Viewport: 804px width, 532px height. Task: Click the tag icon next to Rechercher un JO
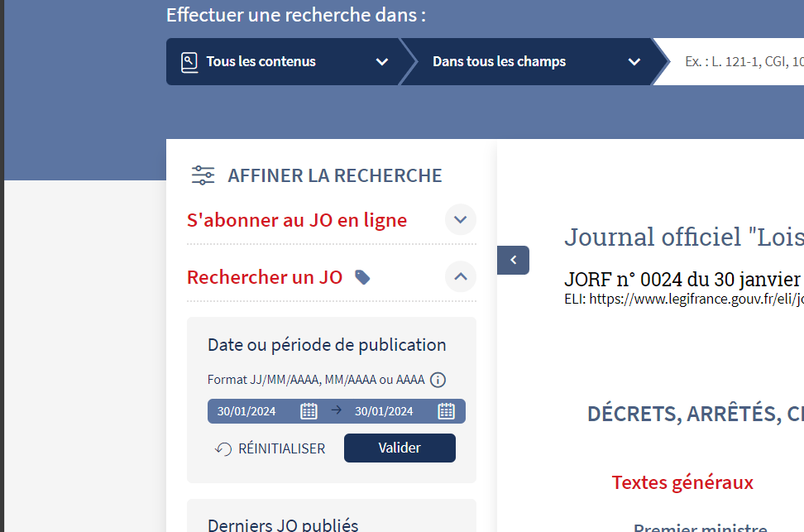362,277
